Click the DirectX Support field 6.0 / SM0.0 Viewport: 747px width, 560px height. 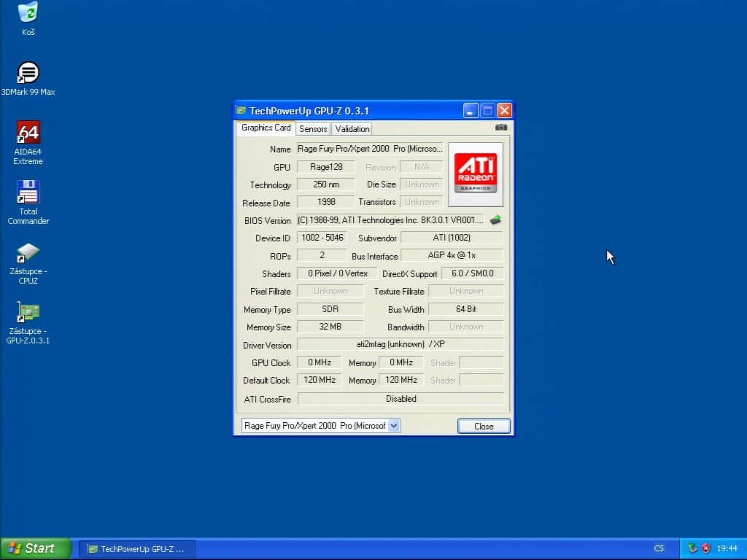(473, 274)
